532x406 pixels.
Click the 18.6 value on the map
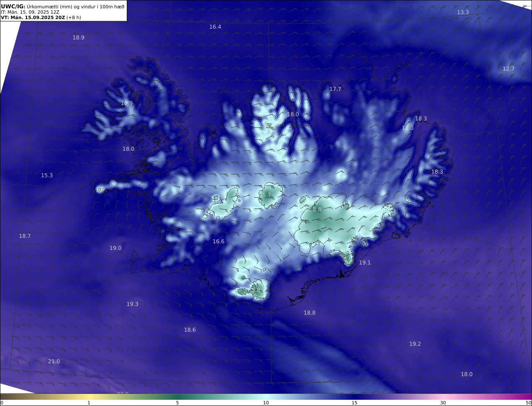pos(190,330)
